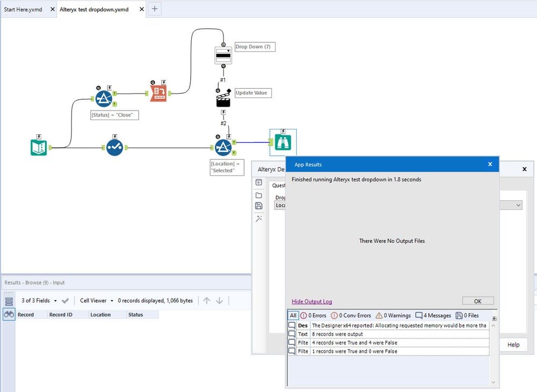Filter output log by 0 Warnings
The height and width of the screenshot is (392, 537).
click(x=393, y=315)
